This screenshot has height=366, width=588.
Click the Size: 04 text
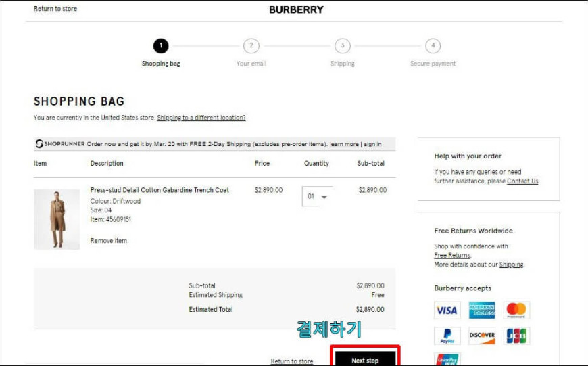(101, 210)
